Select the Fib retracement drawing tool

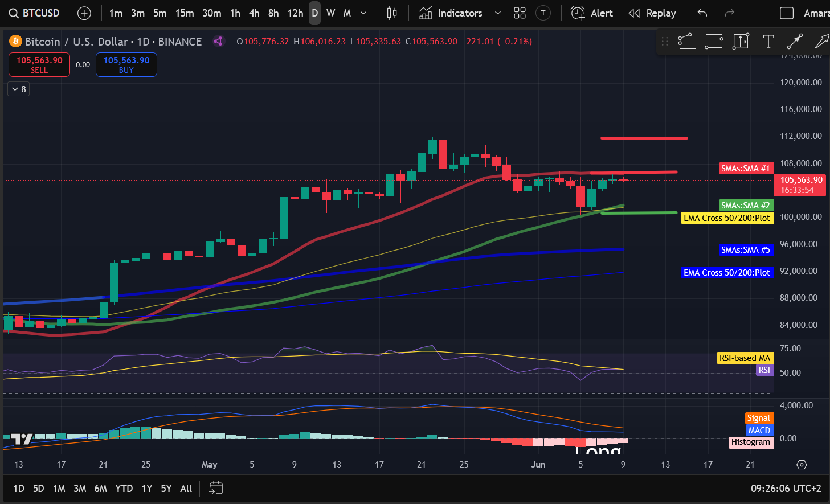tap(687, 41)
